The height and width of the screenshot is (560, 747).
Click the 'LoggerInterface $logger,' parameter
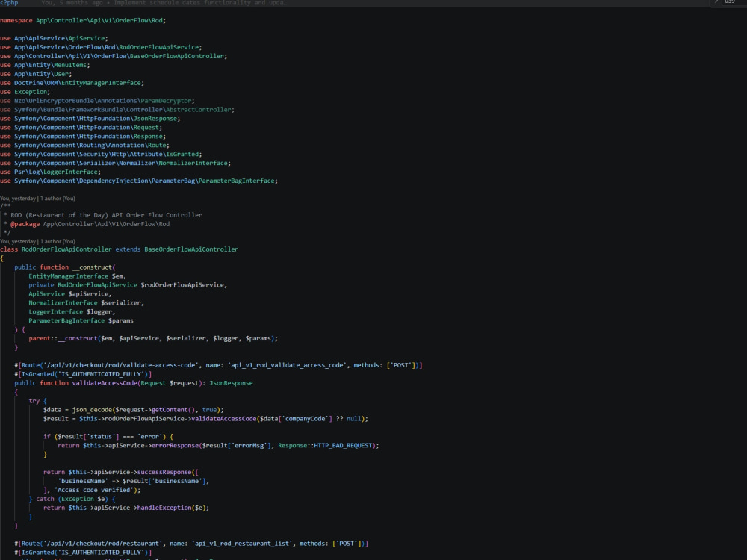click(x=72, y=312)
